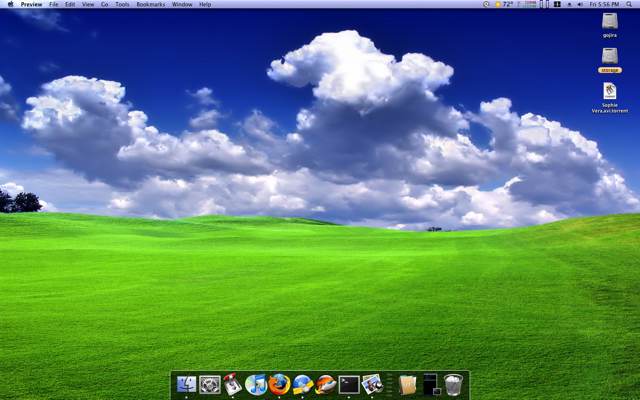This screenshot has height=400, width=640.
Task: Open the volume control in menu bar
Action: click(580, 4)
